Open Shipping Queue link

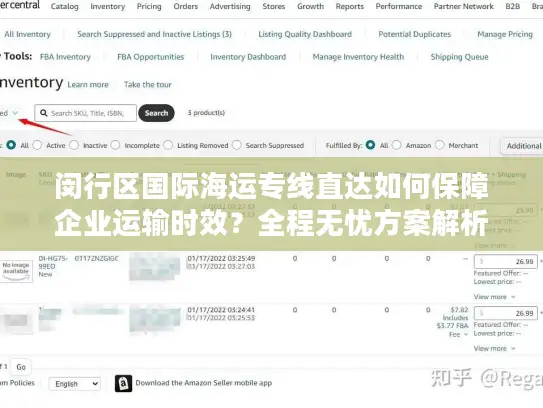pyautogui.click(x=459, y=57)
